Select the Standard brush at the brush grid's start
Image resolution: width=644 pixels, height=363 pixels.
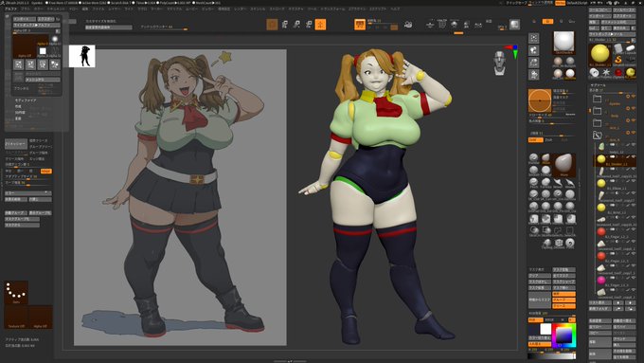coord(533,158)
